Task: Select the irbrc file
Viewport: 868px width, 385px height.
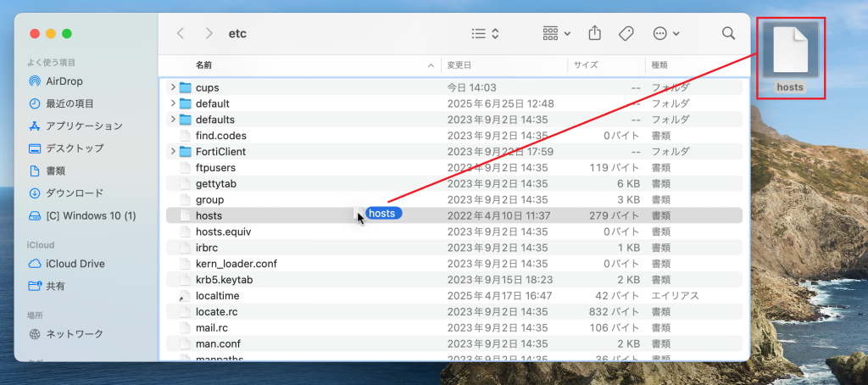Action: (x=454, y=248)
